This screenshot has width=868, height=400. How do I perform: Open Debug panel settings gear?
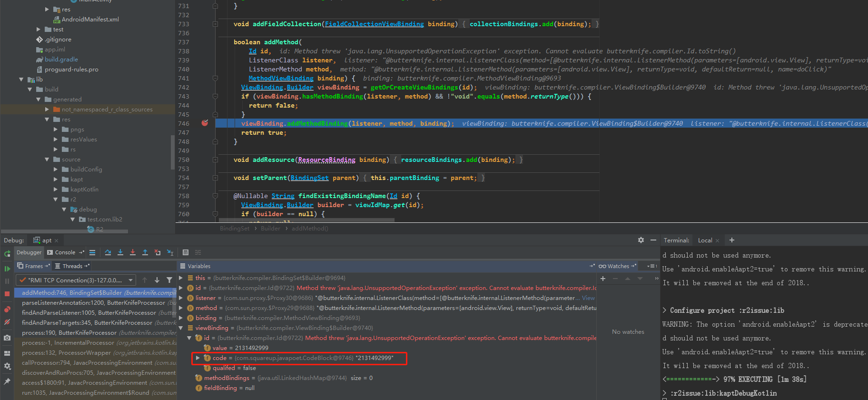coord(641,240)
